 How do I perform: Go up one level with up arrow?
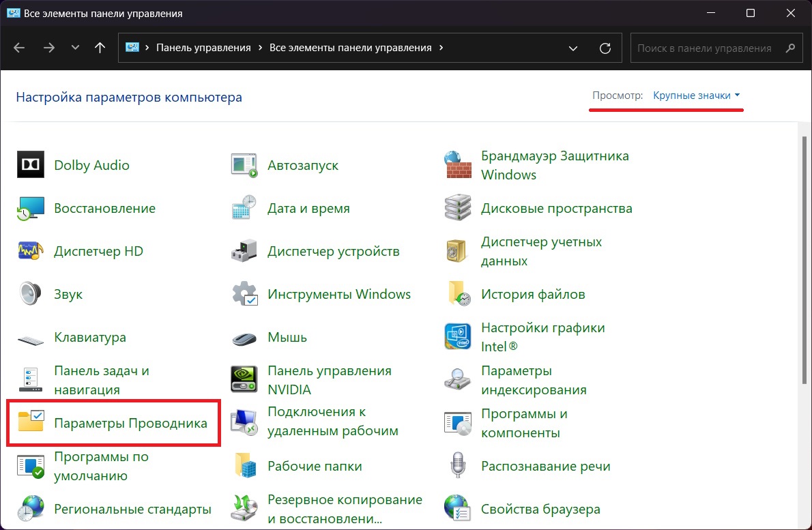tap(100, 48)
